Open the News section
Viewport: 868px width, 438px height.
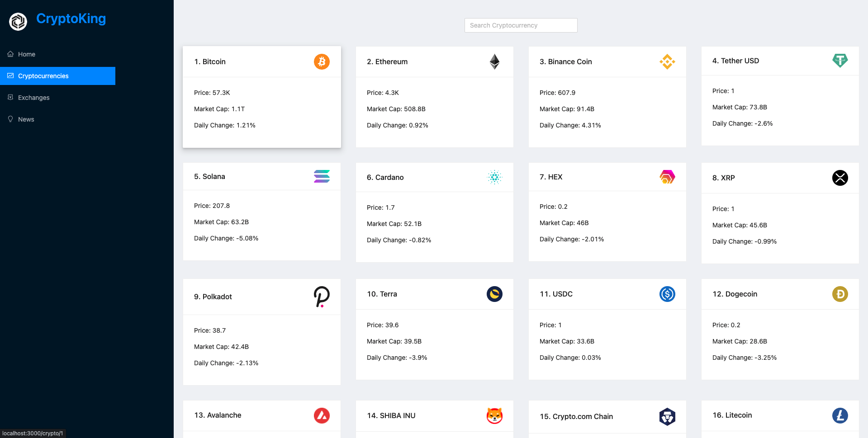[x=26, y=119]
